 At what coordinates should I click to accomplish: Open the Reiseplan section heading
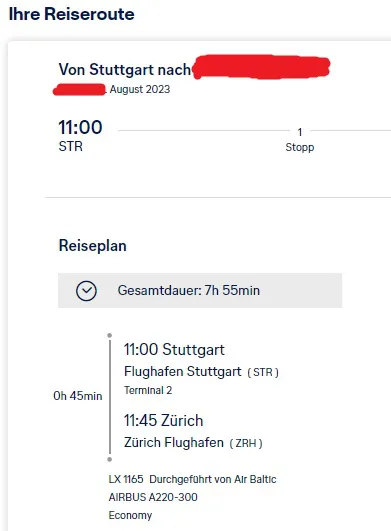tap(92, 246)
